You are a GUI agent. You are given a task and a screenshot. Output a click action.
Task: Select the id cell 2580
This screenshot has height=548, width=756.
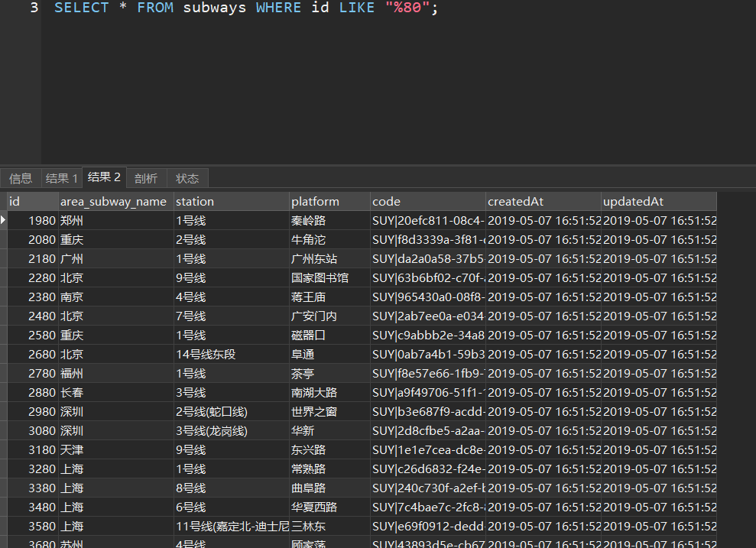33,336
